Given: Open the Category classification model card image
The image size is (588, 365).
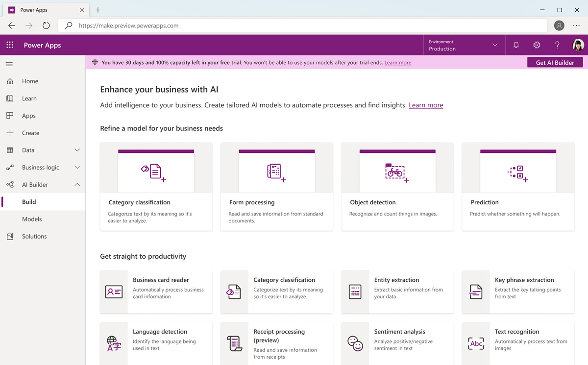Looking at the screenshot, I should [x=156, y=168].
